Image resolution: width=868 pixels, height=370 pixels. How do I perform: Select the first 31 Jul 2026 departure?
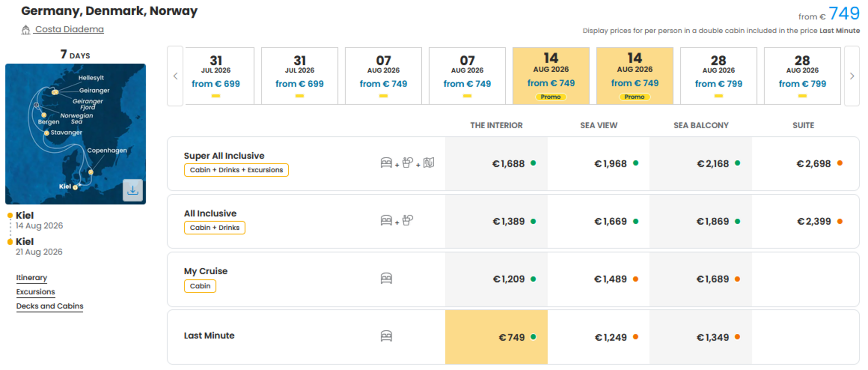(219, 76)
